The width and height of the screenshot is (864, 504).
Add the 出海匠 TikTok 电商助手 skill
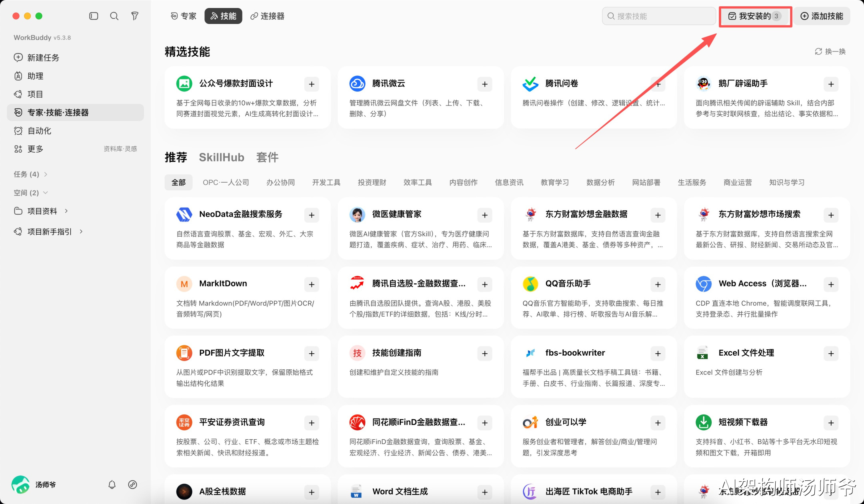pos(658,492)
